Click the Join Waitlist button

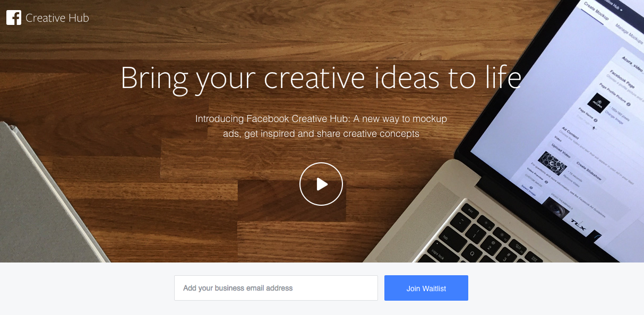coord(426,288)
